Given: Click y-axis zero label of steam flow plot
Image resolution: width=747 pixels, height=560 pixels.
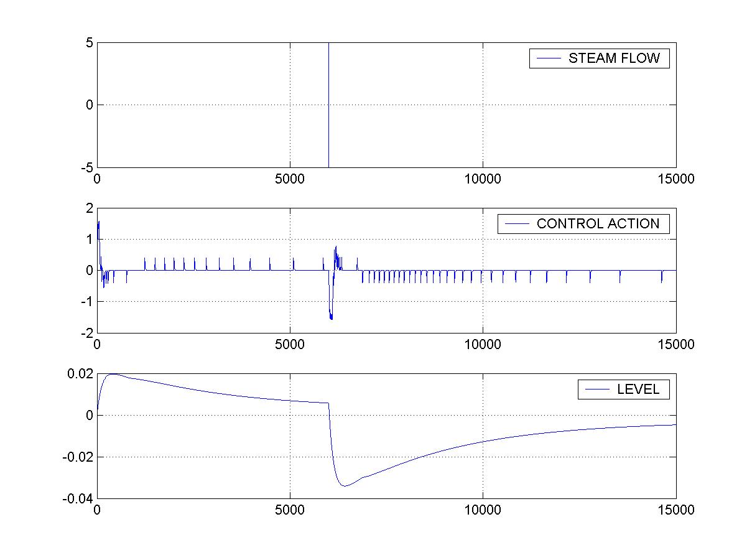Looking at the screenshot, I should point(89,105).
